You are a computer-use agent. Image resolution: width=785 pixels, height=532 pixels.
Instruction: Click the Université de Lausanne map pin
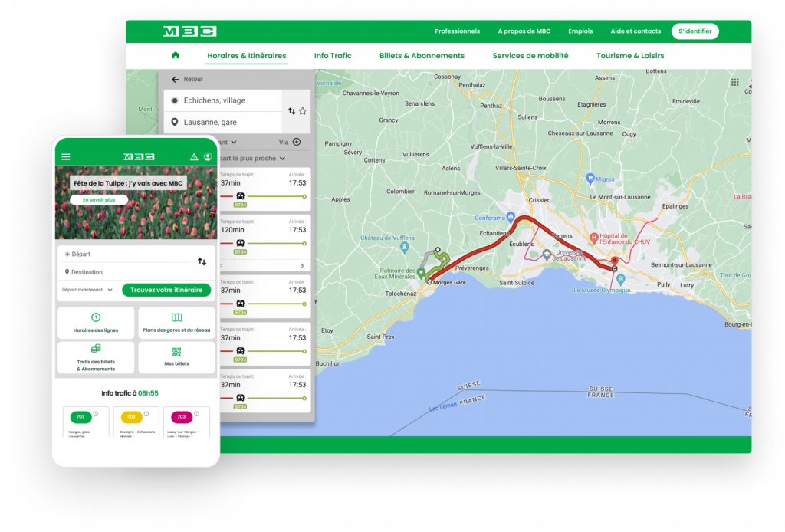coord(547,255)
